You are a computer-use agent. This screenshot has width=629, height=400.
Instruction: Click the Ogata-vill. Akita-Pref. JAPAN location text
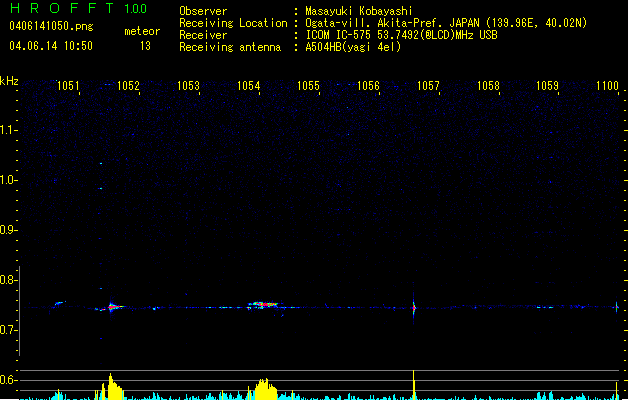pyautogui.click(x=446, y=23)
